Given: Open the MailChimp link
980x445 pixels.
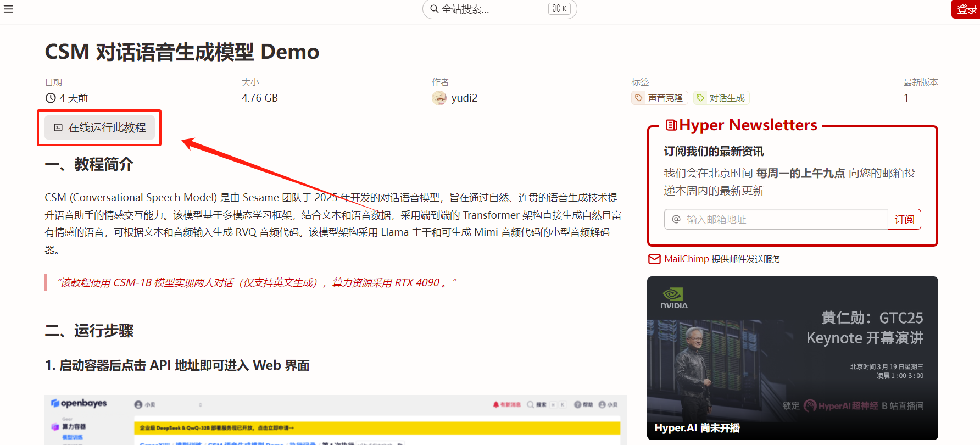Looking at the screenshot, I should tap(686, 259).
